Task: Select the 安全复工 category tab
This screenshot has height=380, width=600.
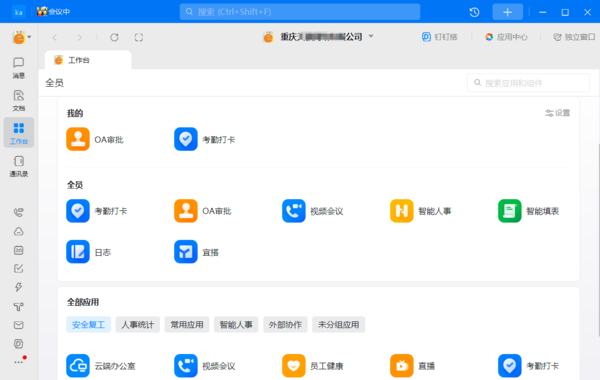Action: 88,325
